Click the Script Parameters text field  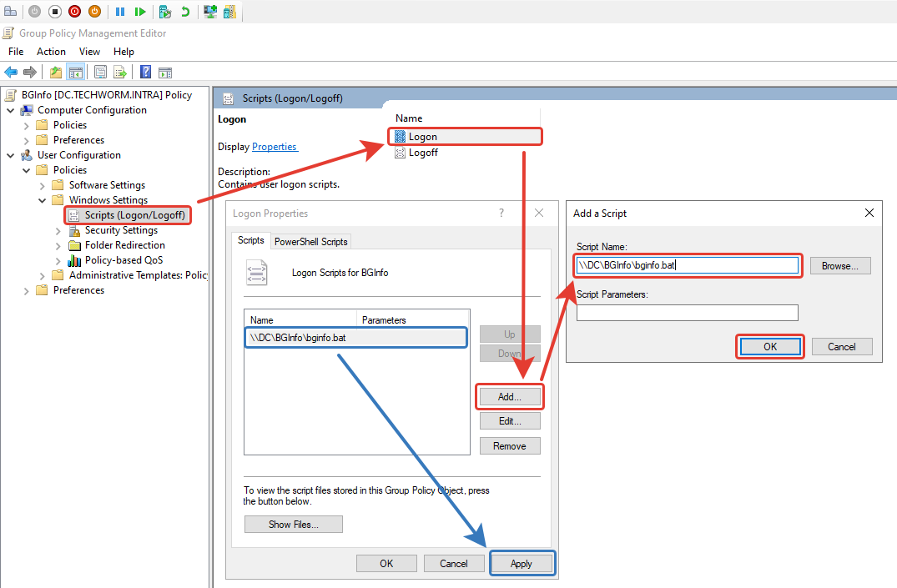tap(687, 313)
